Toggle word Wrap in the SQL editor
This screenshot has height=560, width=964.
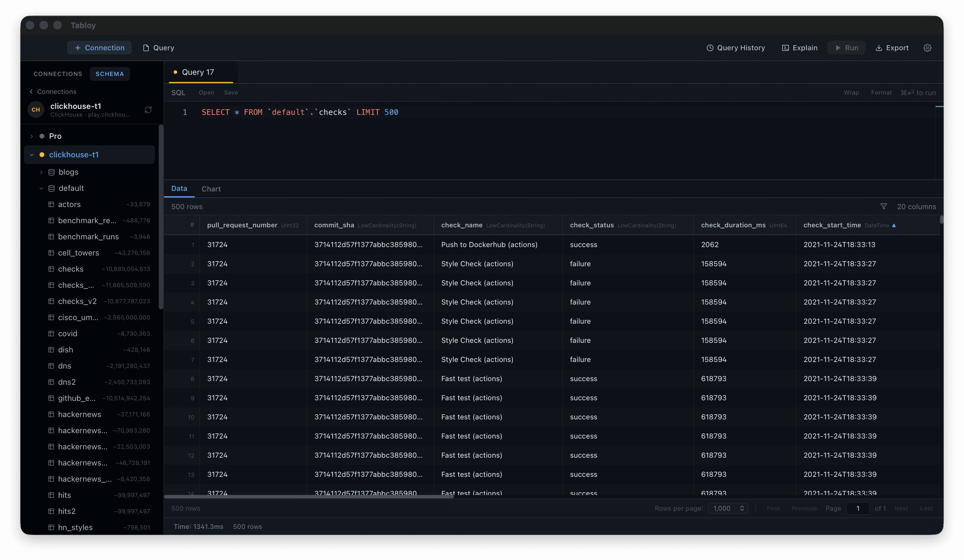pos(851,92)
